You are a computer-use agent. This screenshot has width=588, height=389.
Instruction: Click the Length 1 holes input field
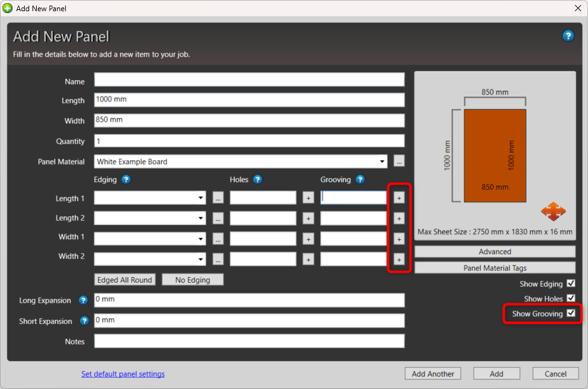263,198
